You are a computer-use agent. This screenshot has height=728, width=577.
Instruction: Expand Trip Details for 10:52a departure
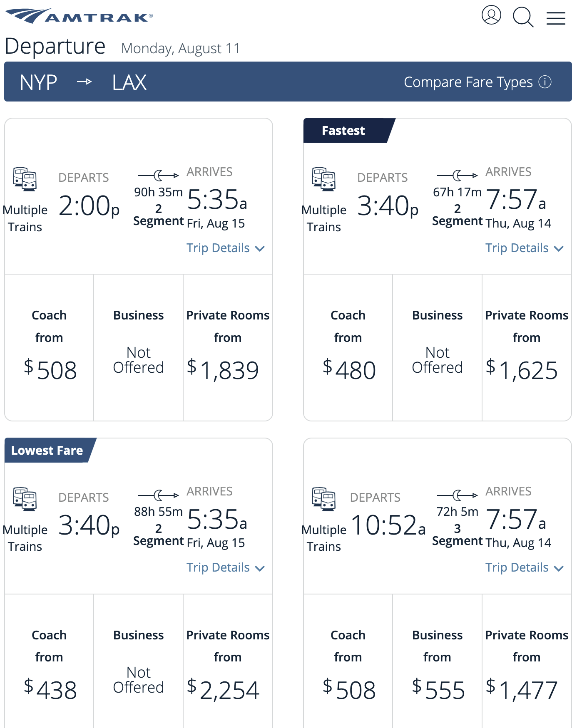[525, 567]
